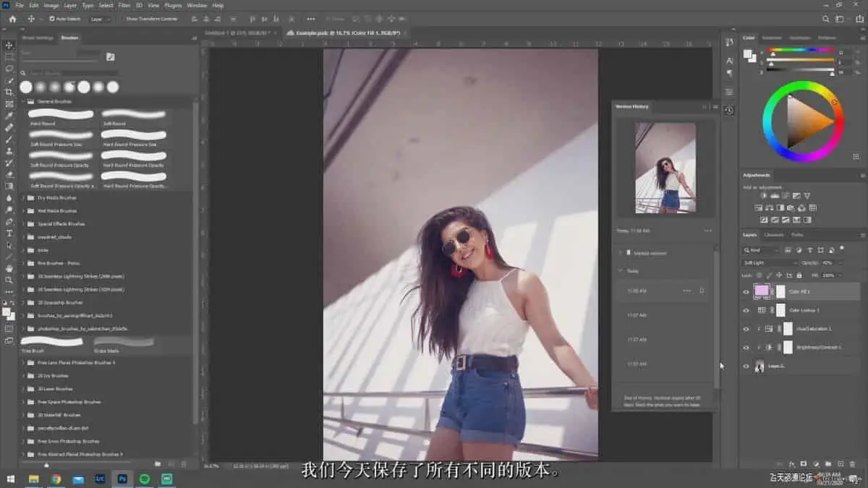Hide the Color Fill 1 layer

(x=746, y=292)
